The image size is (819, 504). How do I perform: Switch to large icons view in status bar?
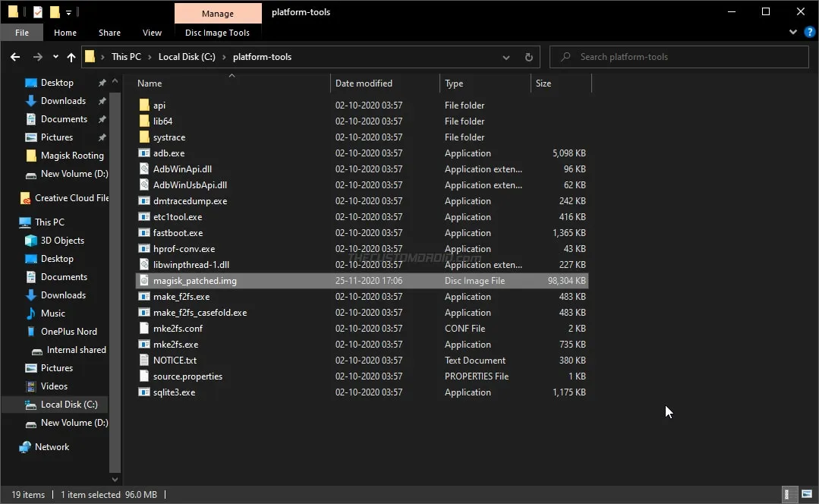(x=807, y=494)
